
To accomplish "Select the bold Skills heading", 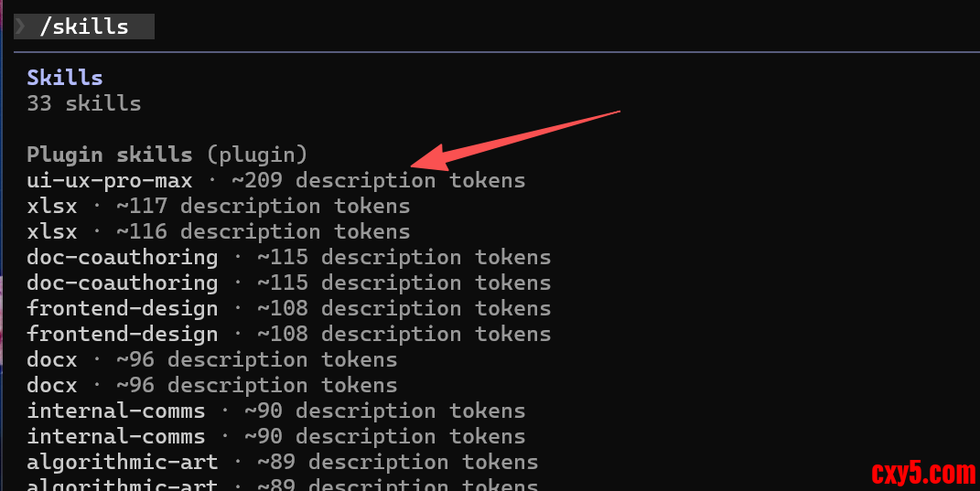I will click(x=65, y=78).
